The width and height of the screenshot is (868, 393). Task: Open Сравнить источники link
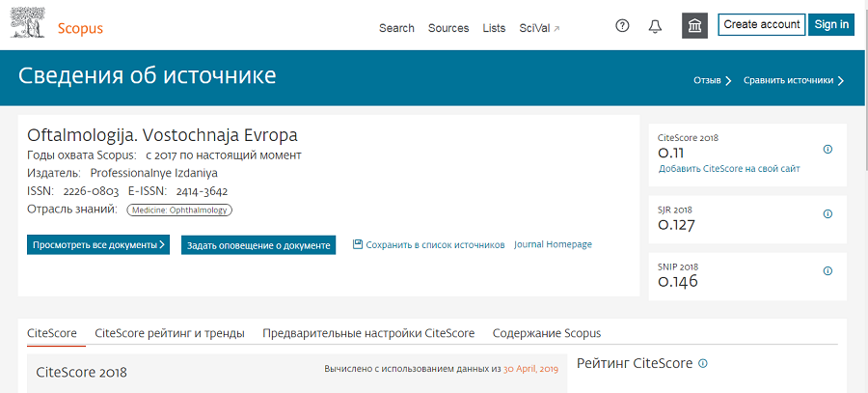[794, 81]
